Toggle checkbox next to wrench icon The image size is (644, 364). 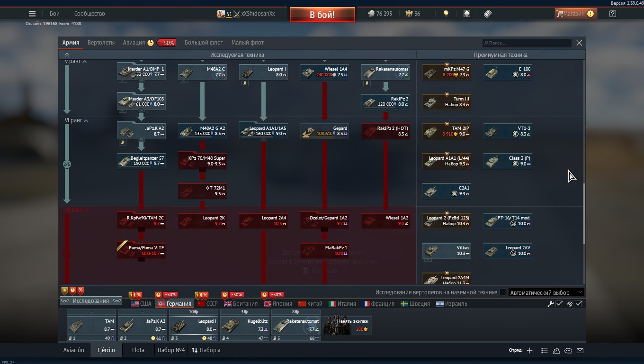(x=559, y=304)
